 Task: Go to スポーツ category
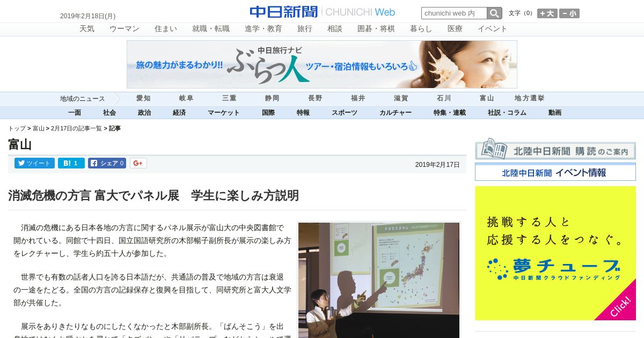(x=345, y=113)
